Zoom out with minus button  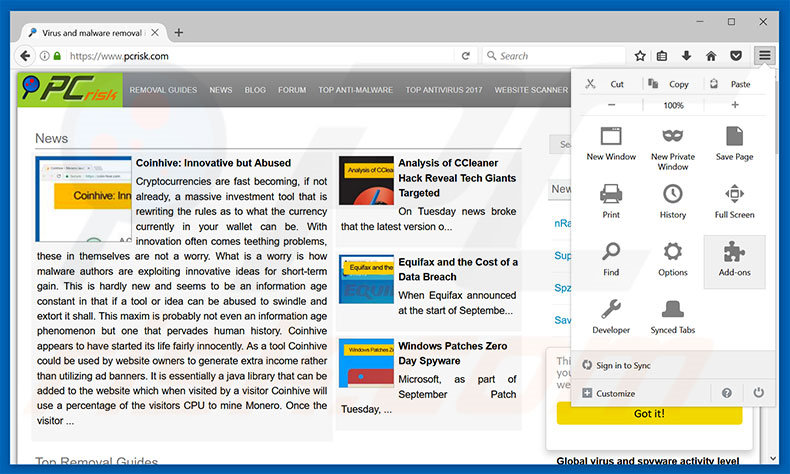[x=611, y=105]
